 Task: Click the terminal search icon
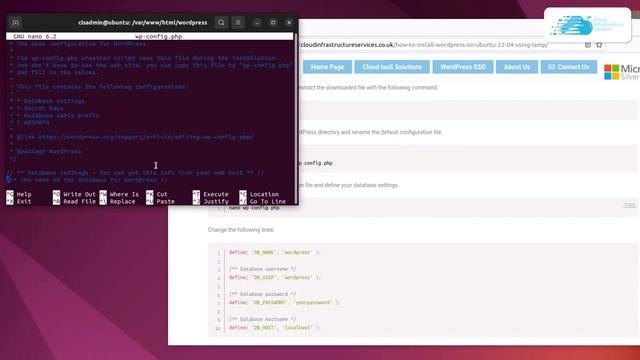[221, 22]
